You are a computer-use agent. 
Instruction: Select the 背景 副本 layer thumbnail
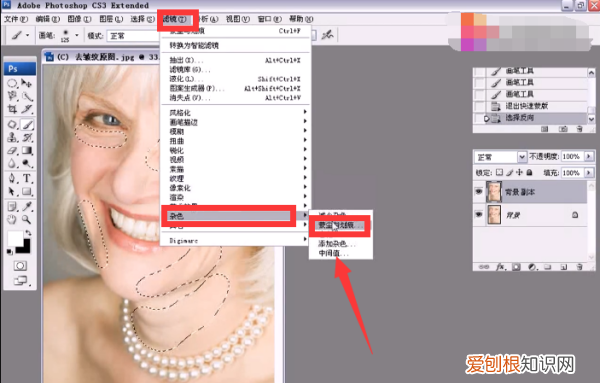coord(494,192)
